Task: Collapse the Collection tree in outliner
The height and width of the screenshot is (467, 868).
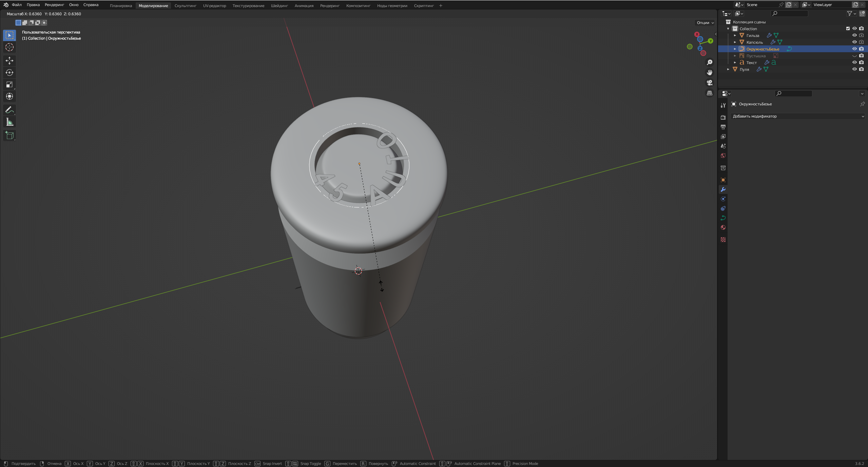Action: pyautogui.click(x=728, y=29)
